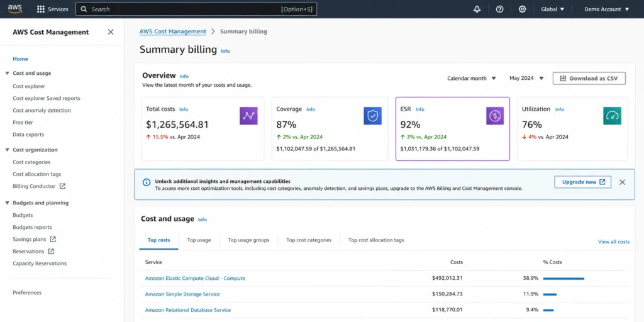Open the Services grid menu
This screenshot has height=322, width=644.
coord(53,9)
